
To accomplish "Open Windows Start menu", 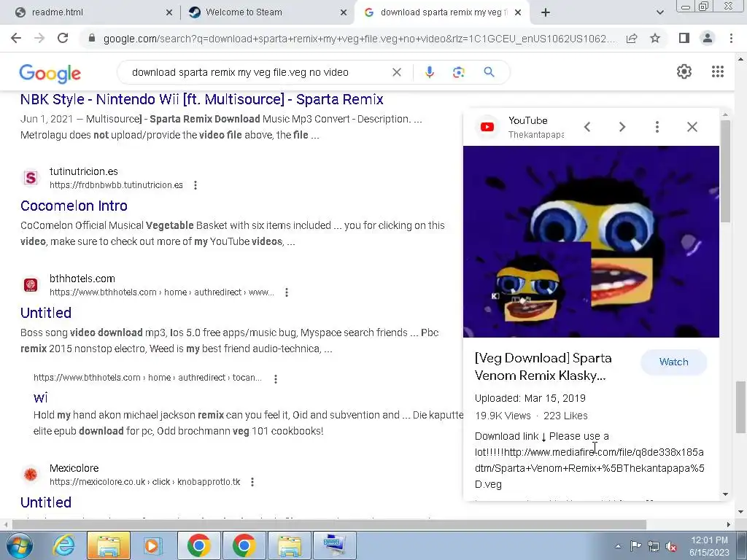I will point(19,545).
